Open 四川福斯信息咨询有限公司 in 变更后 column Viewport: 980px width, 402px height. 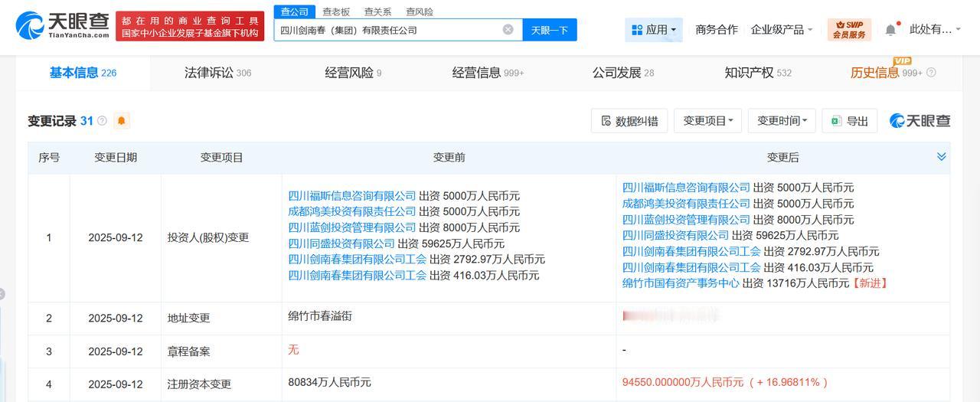pyautogui.click(x=687, y=188)
